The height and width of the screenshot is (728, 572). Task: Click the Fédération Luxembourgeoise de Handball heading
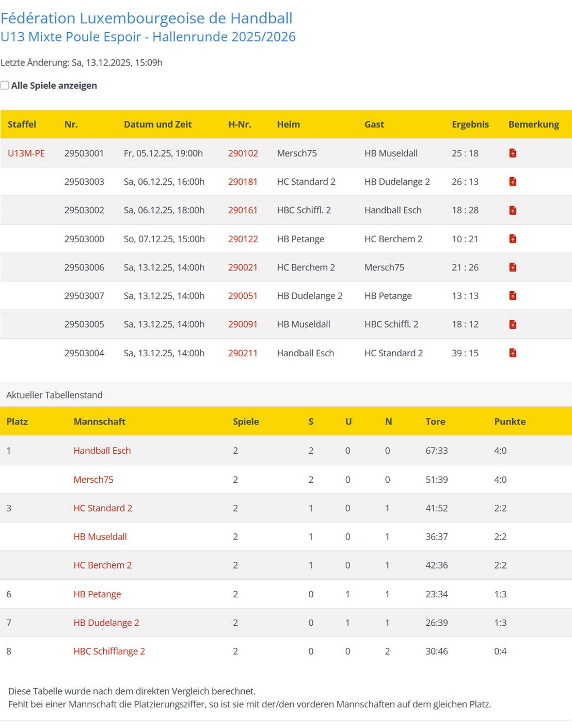(x=147, y=18)
